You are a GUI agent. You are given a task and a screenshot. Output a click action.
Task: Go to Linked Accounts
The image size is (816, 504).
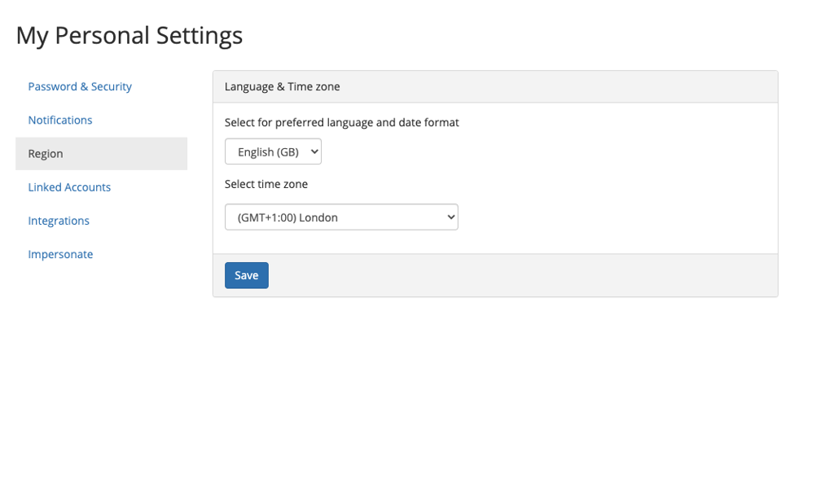[x=69, y=186]
